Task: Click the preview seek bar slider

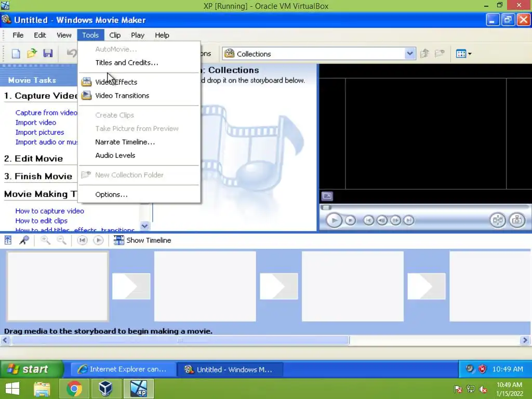Action: 326,207
